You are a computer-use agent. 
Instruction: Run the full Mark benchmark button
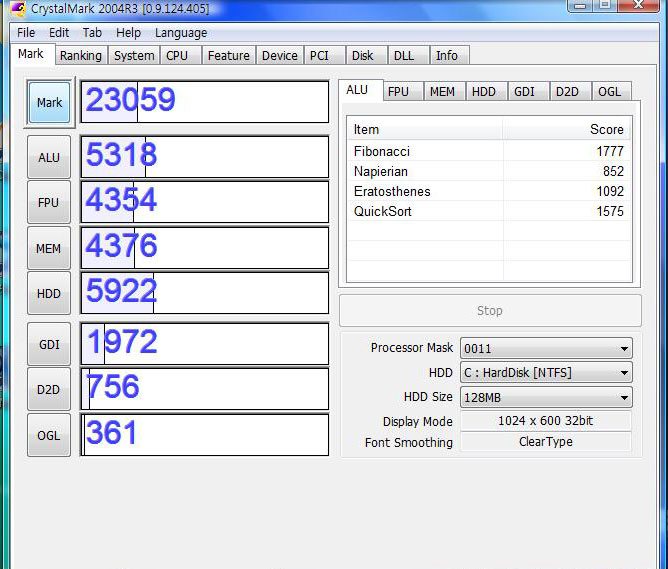(x=49, y=103)
